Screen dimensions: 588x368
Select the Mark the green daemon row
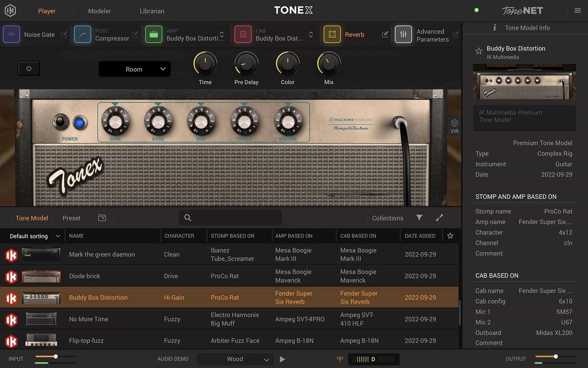point(229,254)
